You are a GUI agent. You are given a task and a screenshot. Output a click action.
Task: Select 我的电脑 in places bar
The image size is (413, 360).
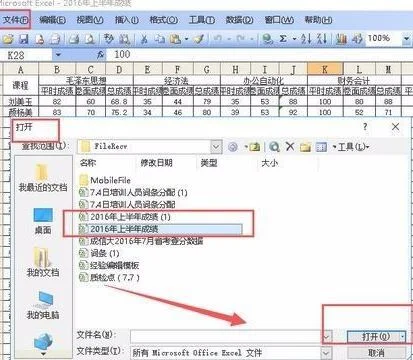coord(43,306)
